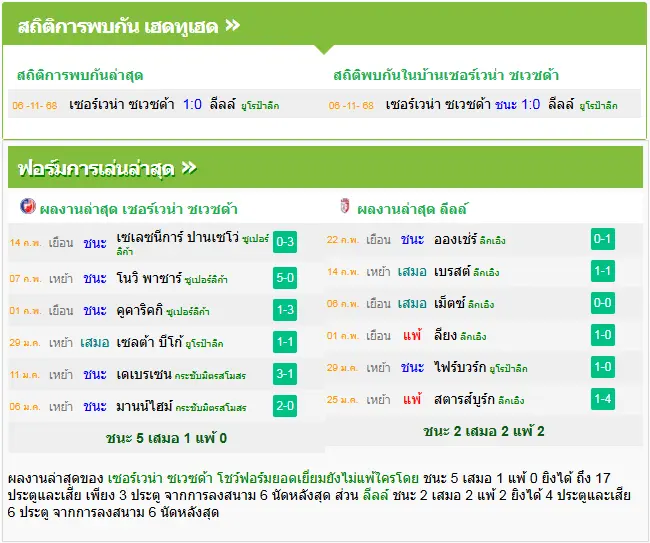Click the 1-0 score badge for ไฟร์บวร์ก
The image size is (650, 543).
[x=602, y=367]
